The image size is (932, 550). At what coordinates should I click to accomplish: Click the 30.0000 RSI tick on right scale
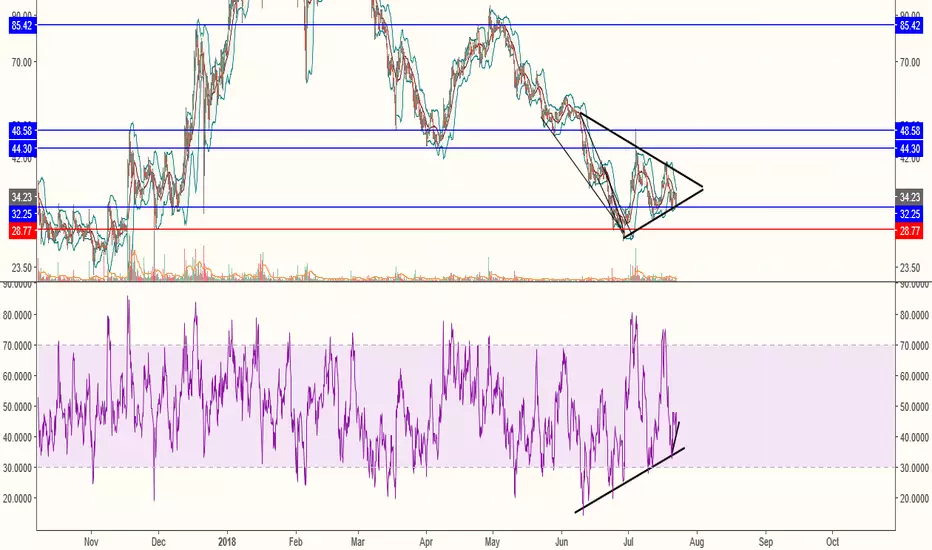pos(914,468)
